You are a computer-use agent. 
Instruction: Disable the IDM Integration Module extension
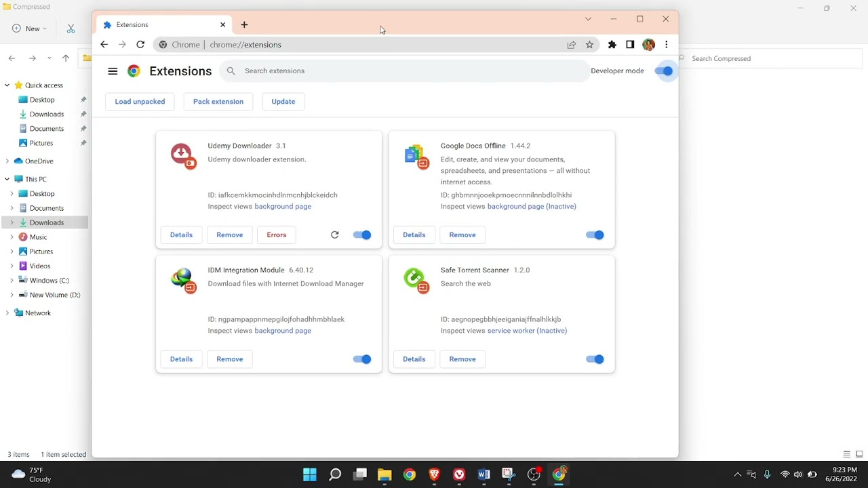coord(362,359)
